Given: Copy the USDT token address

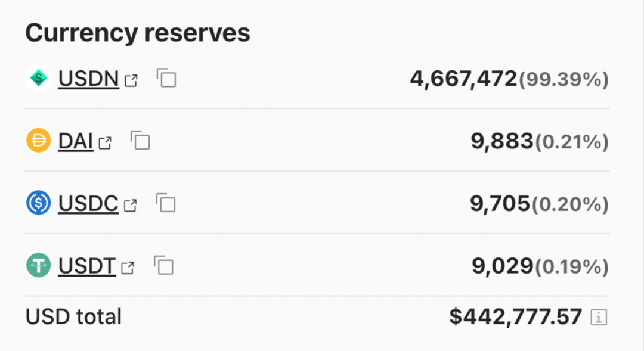Looking at the screenshot, I should (163, 266).
